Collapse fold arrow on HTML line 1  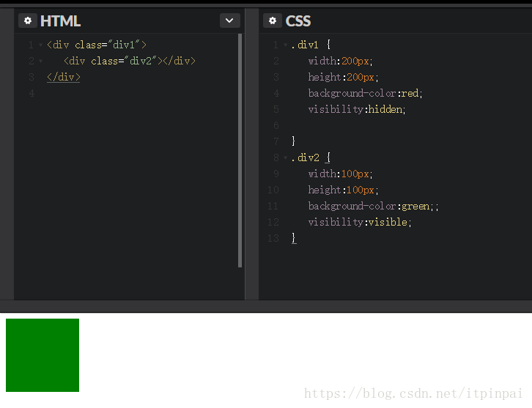pos(41,45)
